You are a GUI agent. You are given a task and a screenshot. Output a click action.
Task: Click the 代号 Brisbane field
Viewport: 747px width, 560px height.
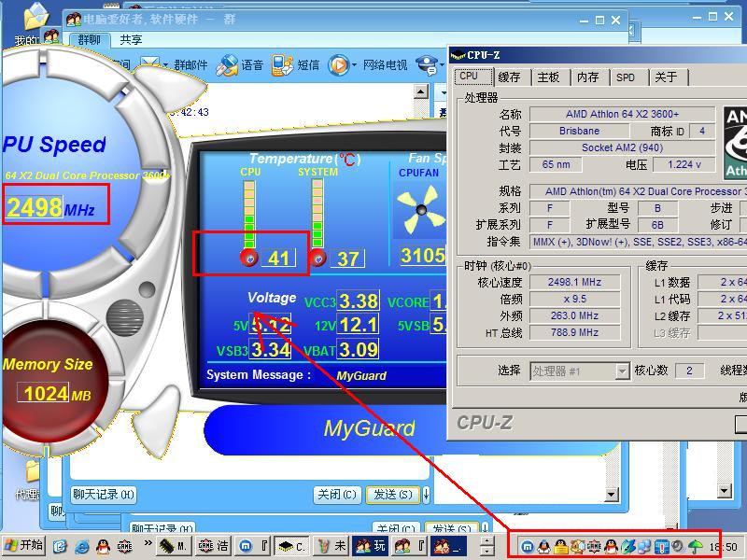[x=579, y=131]
